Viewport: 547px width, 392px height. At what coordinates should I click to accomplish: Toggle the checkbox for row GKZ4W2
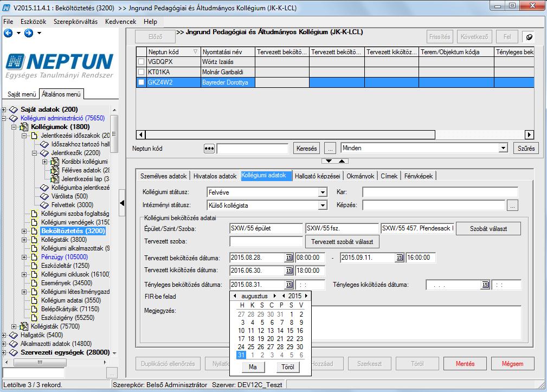pyautogui.click(x=141, y=82)
